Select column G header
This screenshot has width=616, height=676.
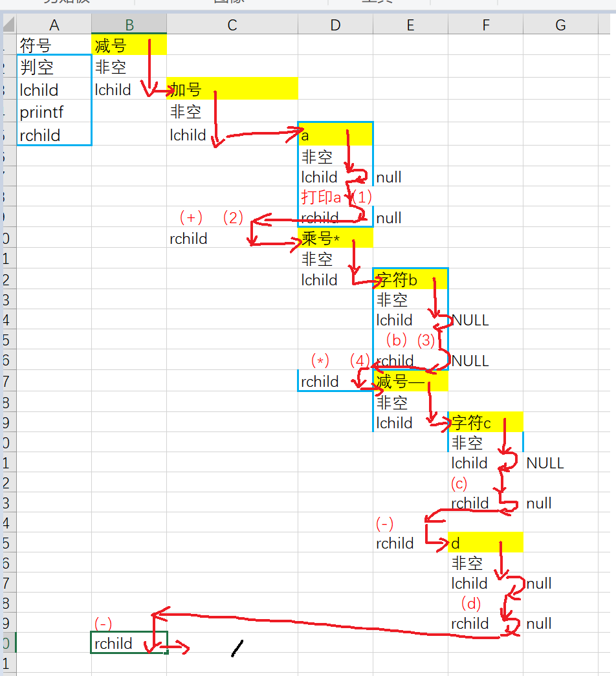tap(560, 25)
